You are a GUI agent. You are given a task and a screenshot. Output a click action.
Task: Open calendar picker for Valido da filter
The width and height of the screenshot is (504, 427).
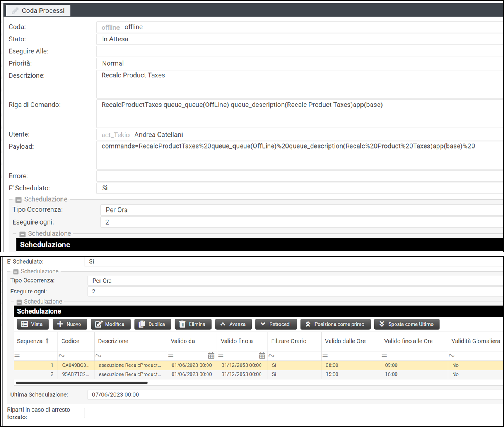pos(211,355)
